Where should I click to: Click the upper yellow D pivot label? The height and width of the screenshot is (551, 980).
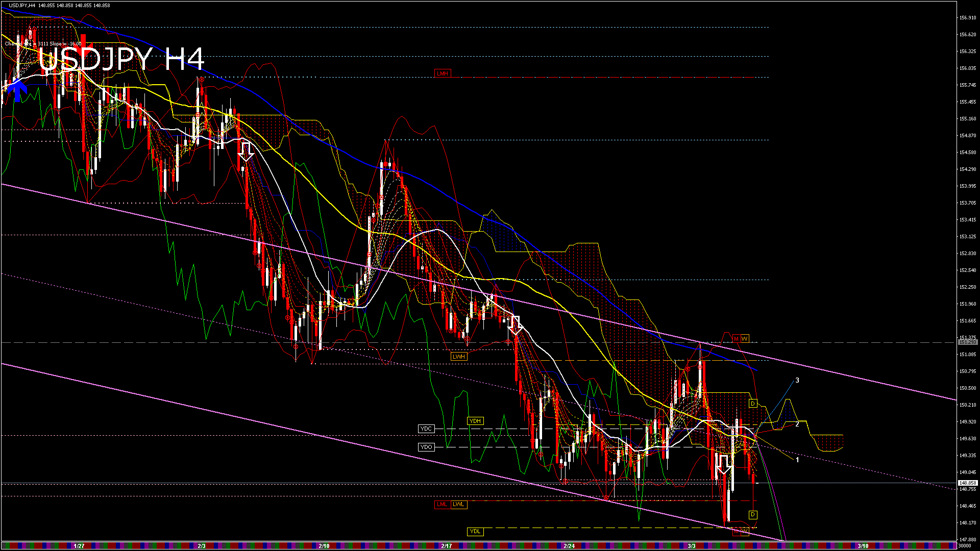[x=753, y=404]
